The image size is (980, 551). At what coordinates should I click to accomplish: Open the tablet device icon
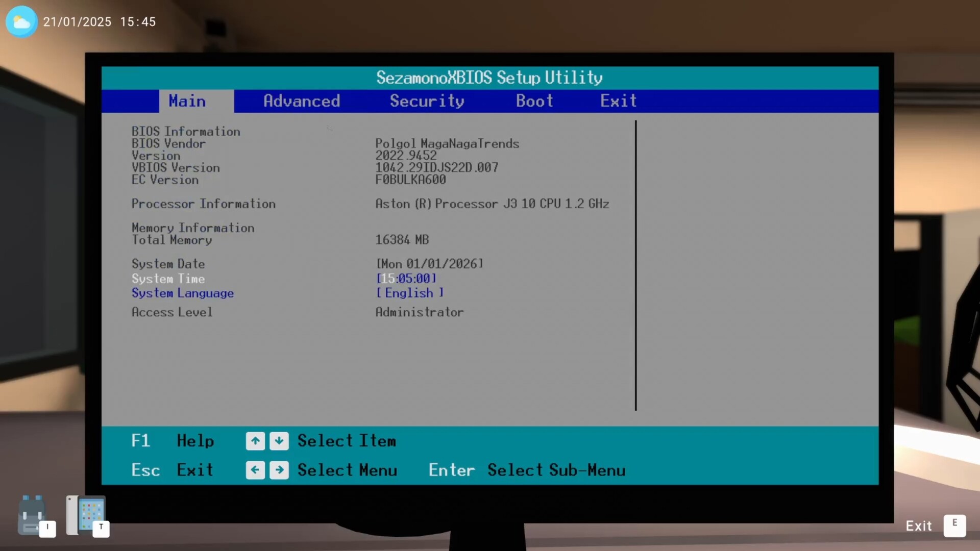pos(86,515)
